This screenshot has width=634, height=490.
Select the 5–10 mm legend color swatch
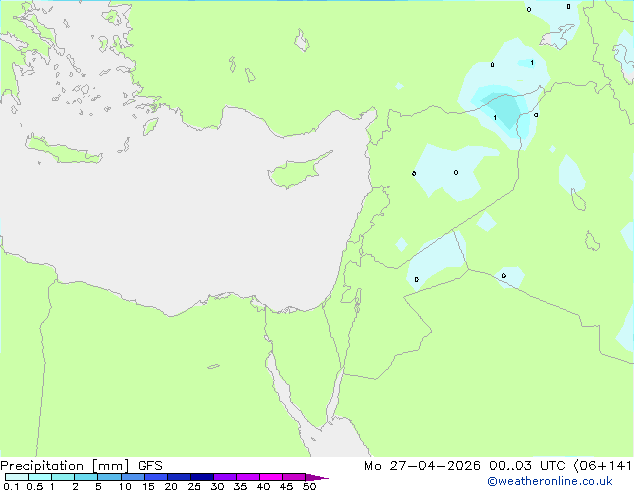pos(109,477)
